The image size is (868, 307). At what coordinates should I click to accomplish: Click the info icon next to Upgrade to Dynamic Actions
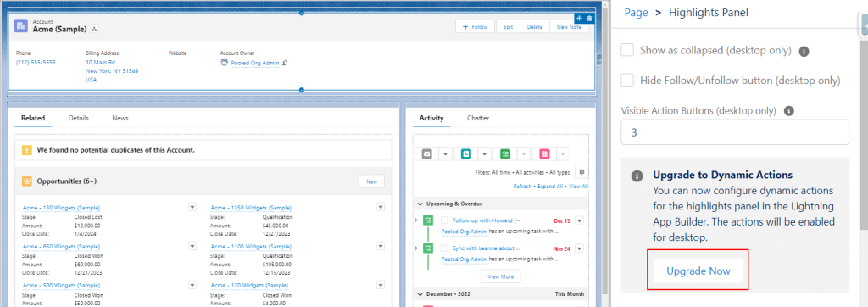click(x=637, y=176)
